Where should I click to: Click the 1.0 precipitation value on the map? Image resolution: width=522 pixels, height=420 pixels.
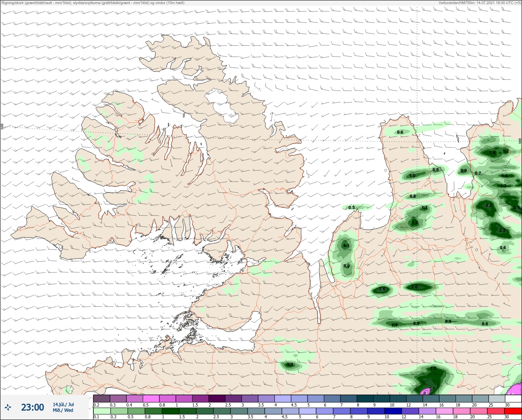(412, 176)
